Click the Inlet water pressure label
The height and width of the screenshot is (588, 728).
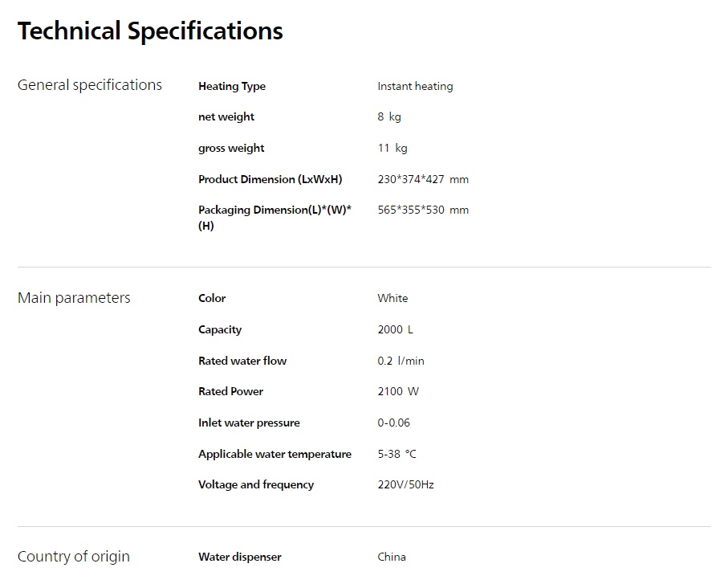point(249,423)
